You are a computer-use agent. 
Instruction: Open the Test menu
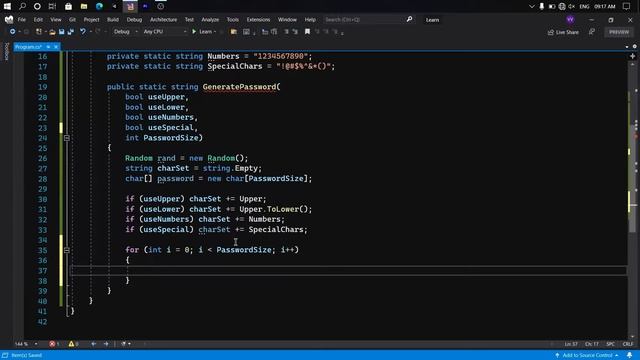point(189,20)
